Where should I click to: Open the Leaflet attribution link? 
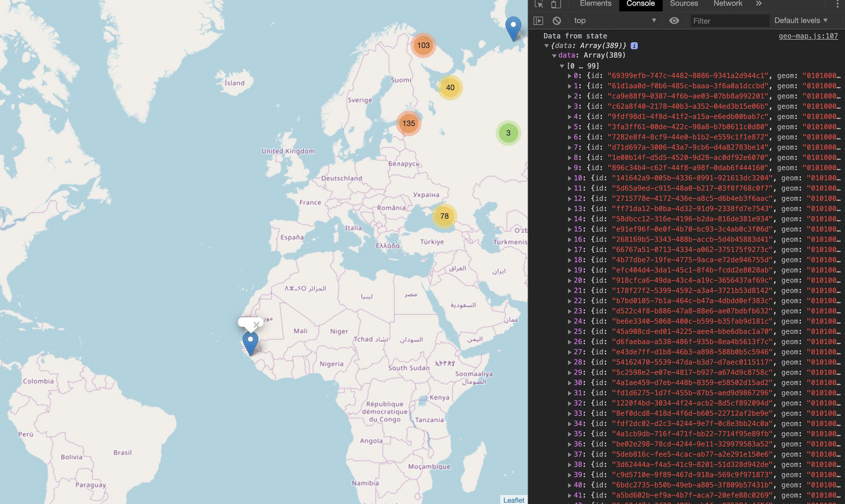click(x=513, y=500)
